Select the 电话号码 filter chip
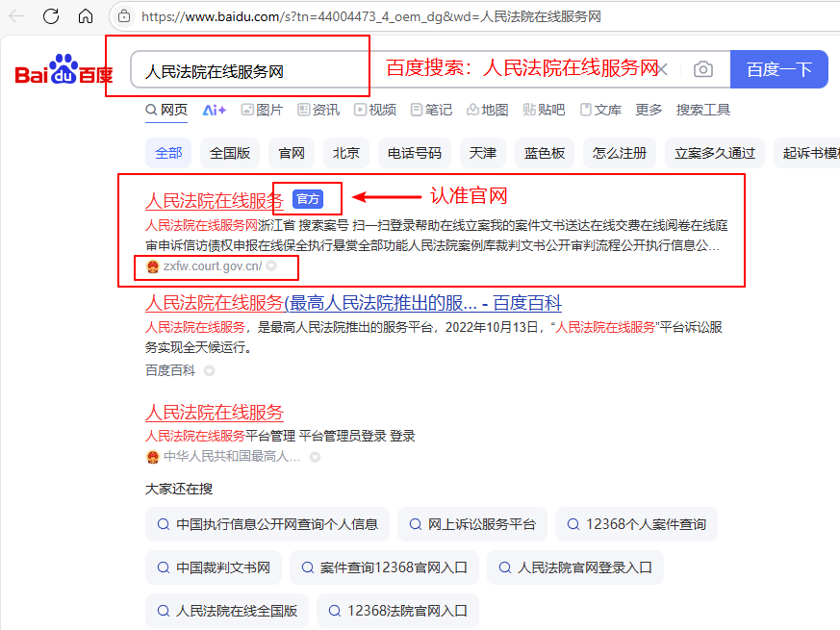The height and width of the screenshot is (630, 840). pyautogui.click(x=414, y=153)
